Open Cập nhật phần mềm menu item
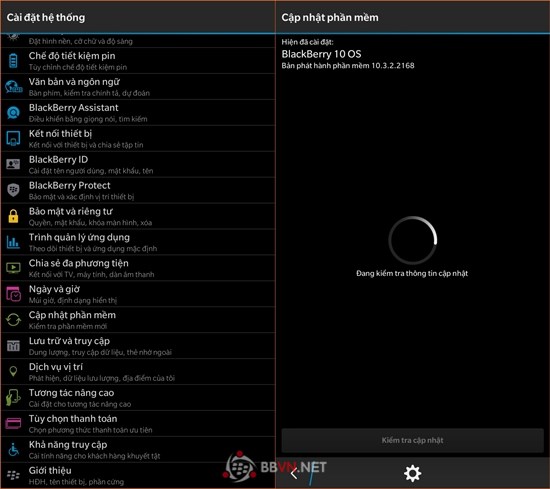 click(x=138, y=320)
